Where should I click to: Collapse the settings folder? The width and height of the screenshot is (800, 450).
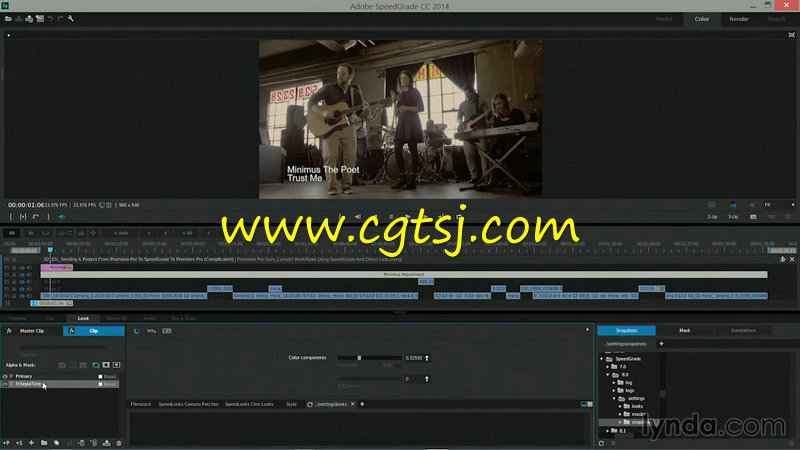point(614,398)
